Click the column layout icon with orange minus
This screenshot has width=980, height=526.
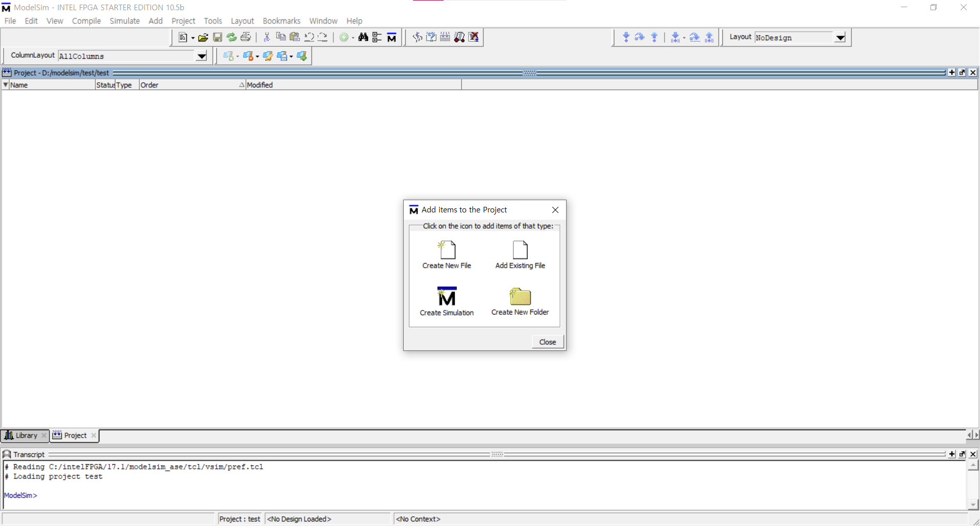(x=248, y=56)
